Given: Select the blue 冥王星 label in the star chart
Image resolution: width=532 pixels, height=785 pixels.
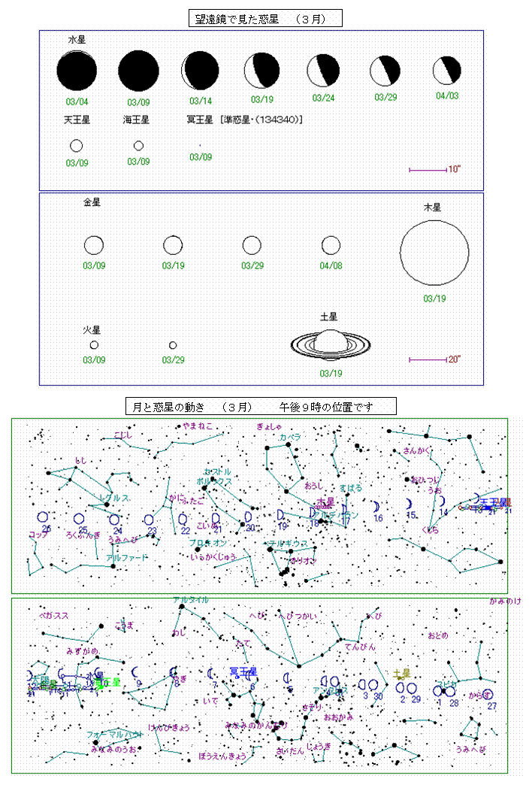Looking at the screenshot, I should 243,671.
